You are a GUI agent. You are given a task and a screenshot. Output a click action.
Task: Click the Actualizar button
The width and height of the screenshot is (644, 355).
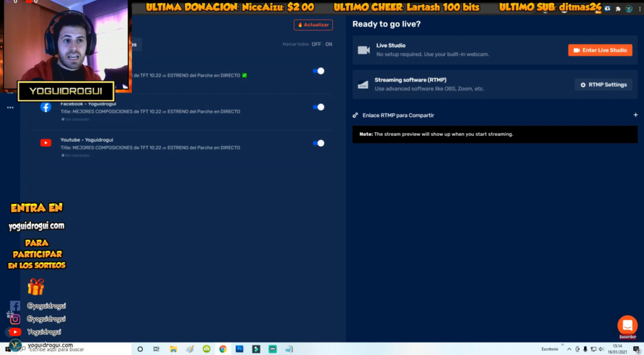(313, 25)
